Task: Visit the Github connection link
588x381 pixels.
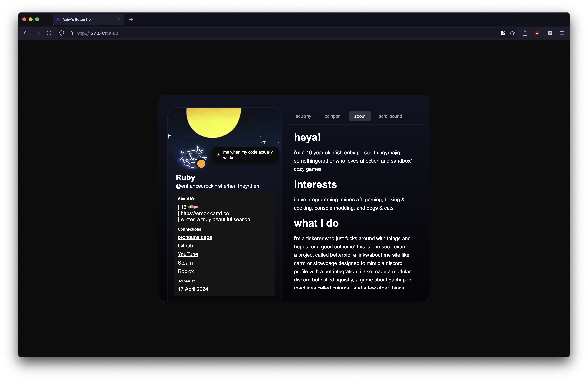Action: (x=185, y=246)
